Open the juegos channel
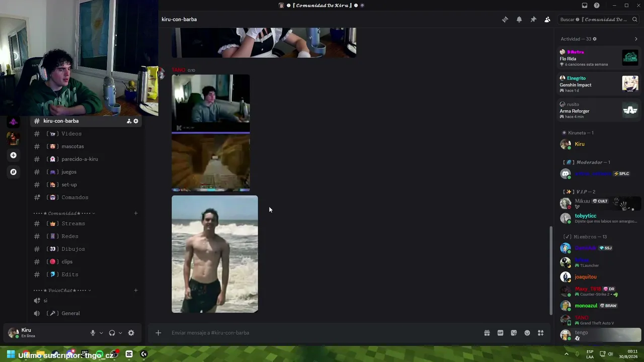This screenshot has width=644, height=362. point(86,172)
